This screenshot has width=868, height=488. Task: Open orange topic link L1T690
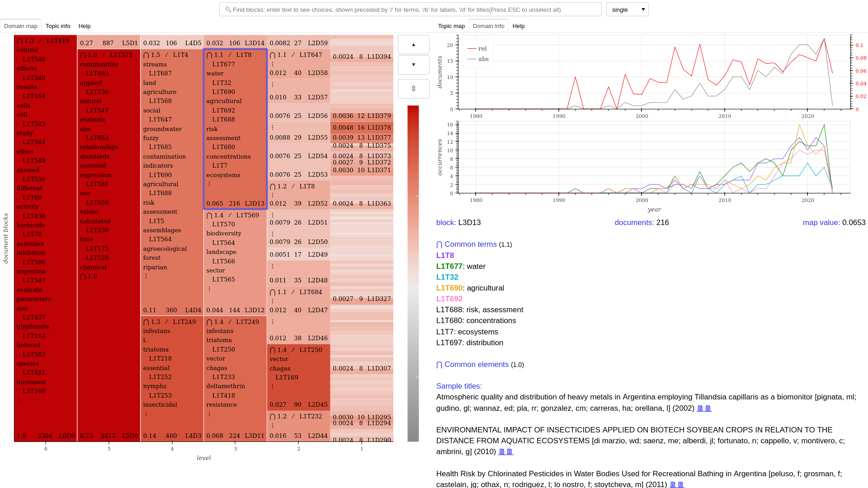[x=449, y=288]
